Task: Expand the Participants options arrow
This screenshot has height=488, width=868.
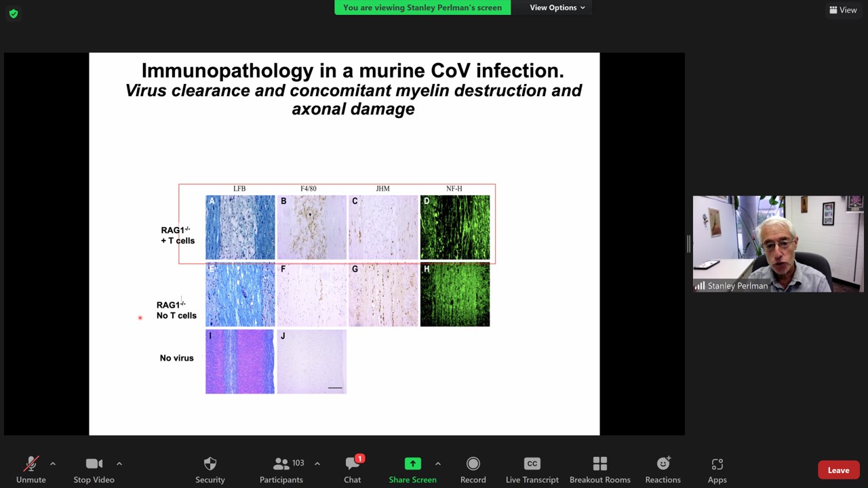Action: tap(317, 464)
